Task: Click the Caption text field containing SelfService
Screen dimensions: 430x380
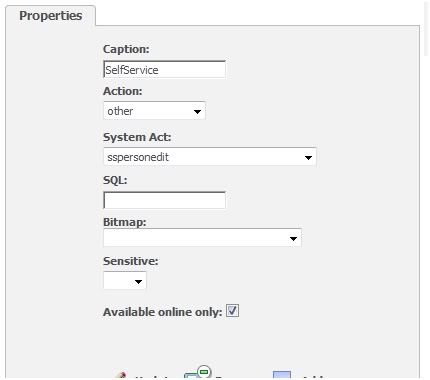Action: (164, 69)
